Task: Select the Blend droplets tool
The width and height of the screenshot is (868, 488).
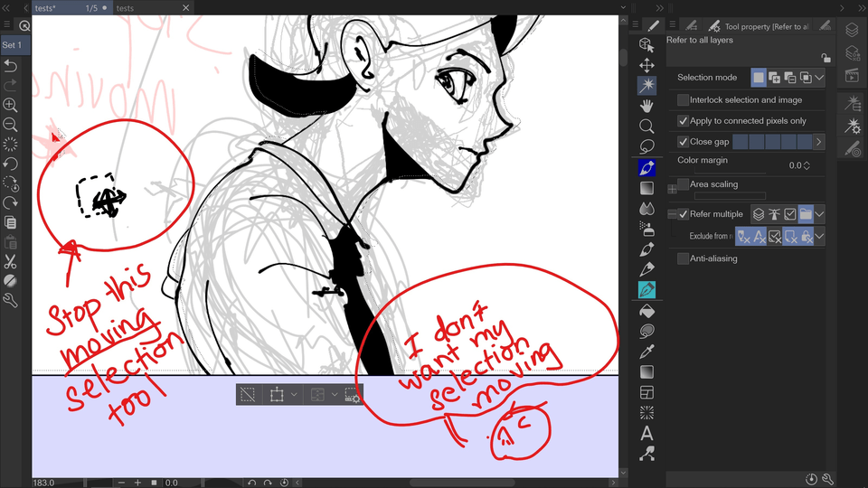Action: point(646,209)
